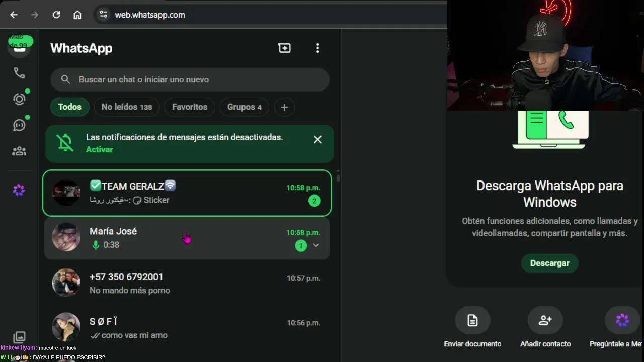The image size is (644, 362).
Task: Show the Grupos filter
Action: click(245, 107)
